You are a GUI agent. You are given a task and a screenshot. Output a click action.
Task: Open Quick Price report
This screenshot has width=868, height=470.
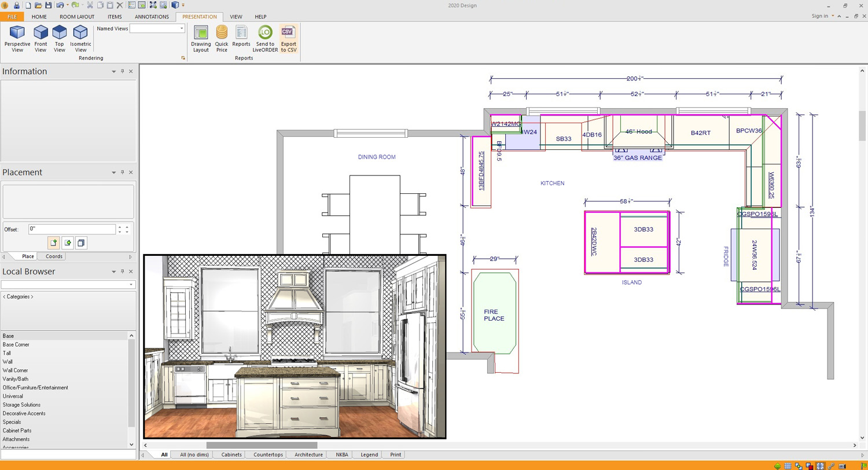point(222,38)
